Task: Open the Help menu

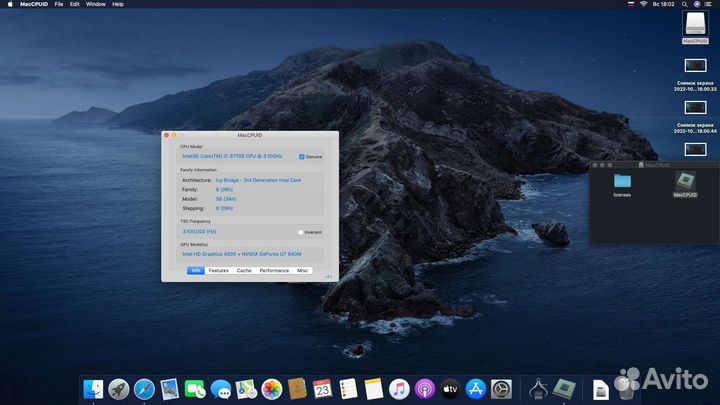Action: point(118,4)
